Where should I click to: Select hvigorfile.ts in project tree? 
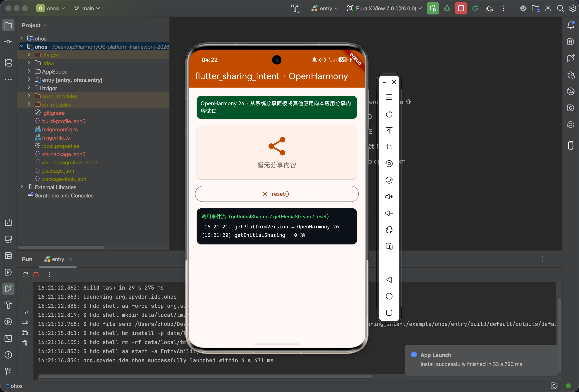[56, 138]
